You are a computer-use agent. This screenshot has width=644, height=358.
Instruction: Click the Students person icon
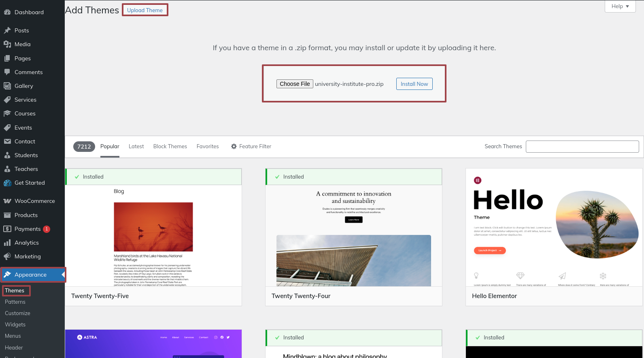pyautogui.click(x=7, y=155)
